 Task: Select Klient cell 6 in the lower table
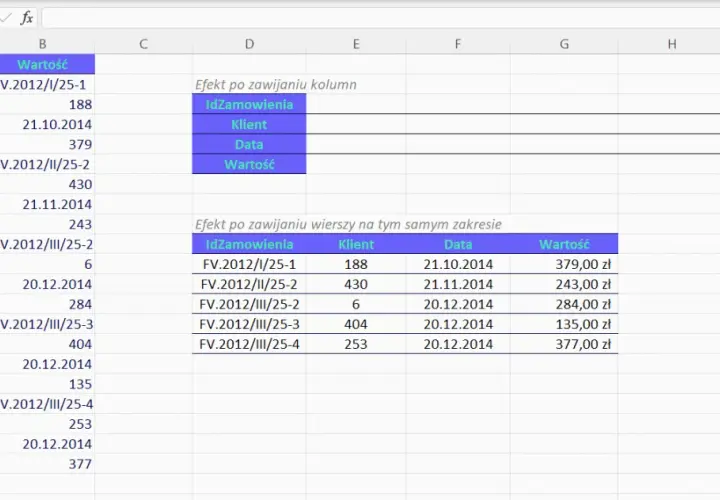(x=356, y=304)
